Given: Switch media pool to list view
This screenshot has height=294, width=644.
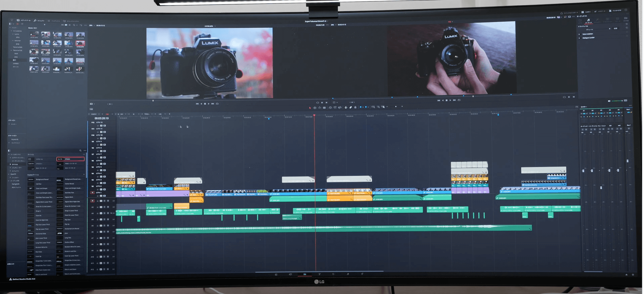Looking at the screenshot, I should coord(69,25).
